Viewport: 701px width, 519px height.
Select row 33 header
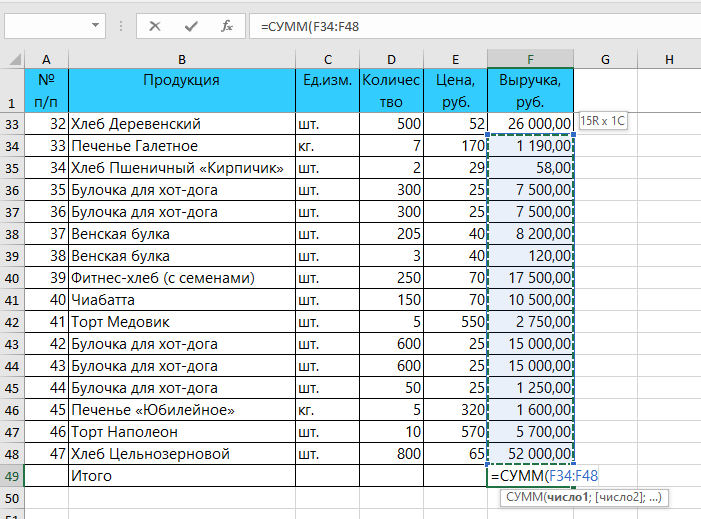12,124
